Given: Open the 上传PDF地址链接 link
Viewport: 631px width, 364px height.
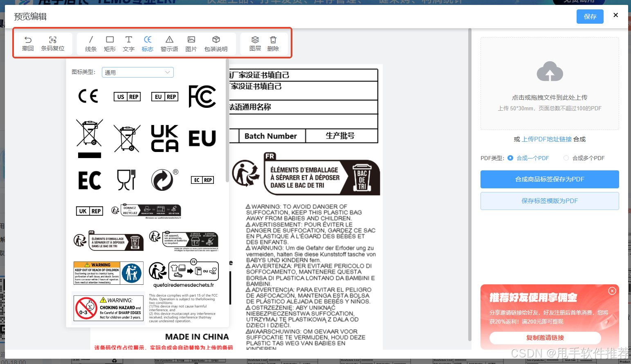Looking at the screenshot, I should click(x=547, y=139).
